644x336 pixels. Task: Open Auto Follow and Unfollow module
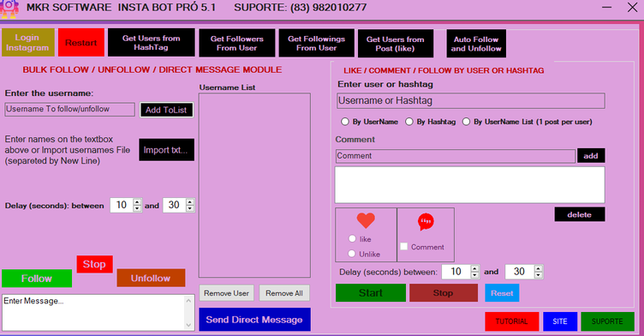coord(476,44)
